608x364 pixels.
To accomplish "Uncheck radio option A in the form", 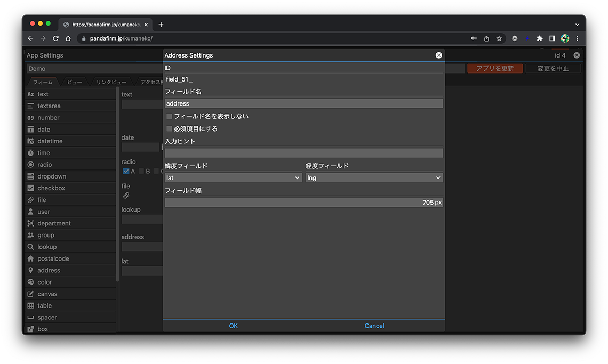I will coord(126,171).
